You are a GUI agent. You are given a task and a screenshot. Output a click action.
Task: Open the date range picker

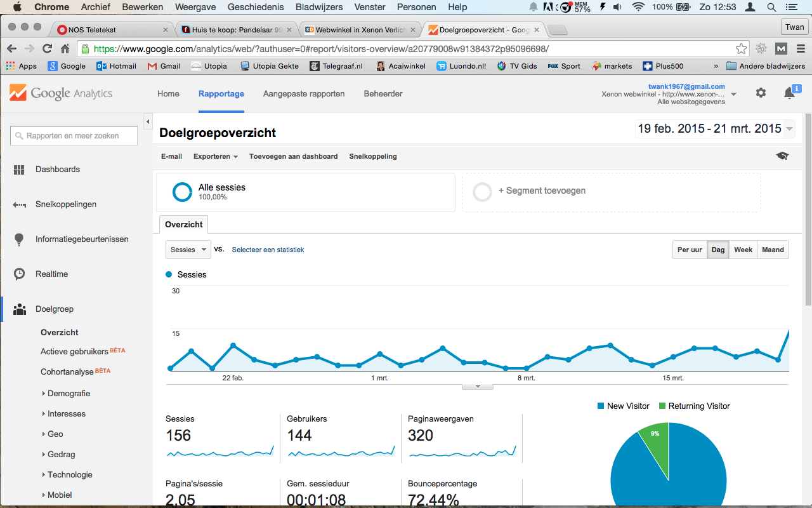coord(715,128)
